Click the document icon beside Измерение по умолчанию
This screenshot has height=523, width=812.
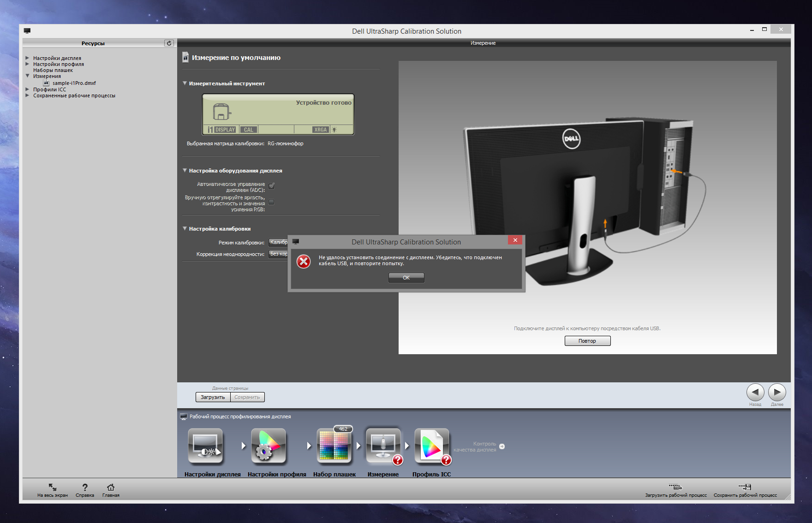point(185,57)
